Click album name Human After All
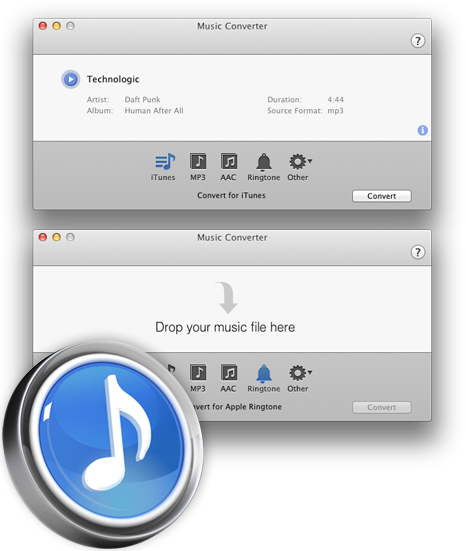The height and width of the screenshot is (551, 466). click(154, 111)
